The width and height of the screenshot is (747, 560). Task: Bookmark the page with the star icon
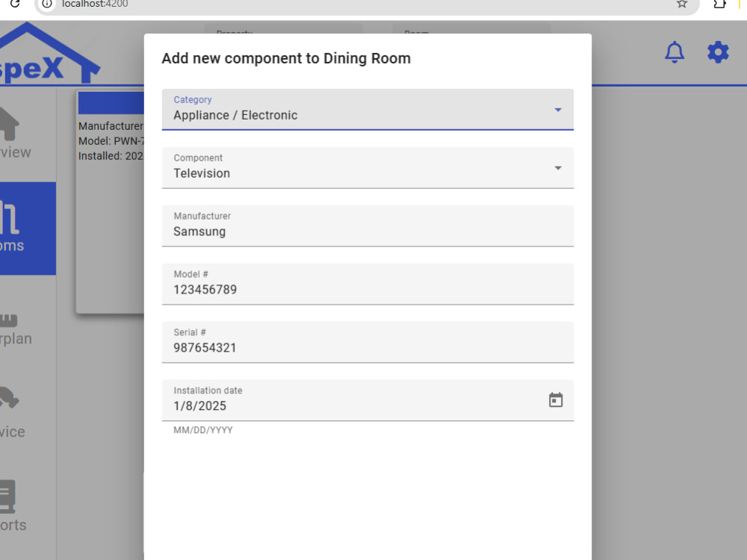(x=682, y=4)
